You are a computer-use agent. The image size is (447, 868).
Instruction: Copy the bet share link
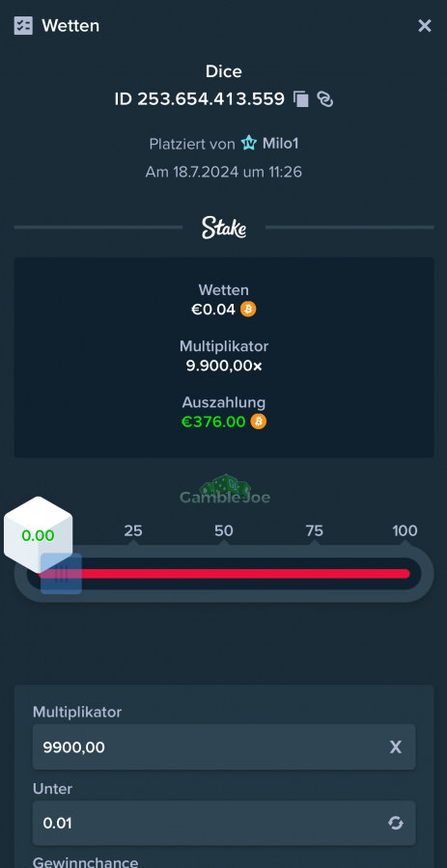pos(325,99)
